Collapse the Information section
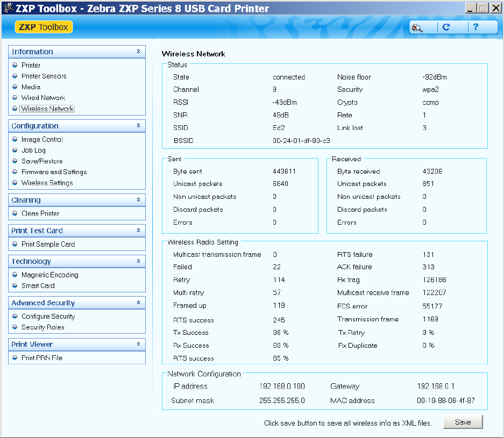The width and height of the screenshot is (504, 438). coord(139,52)
